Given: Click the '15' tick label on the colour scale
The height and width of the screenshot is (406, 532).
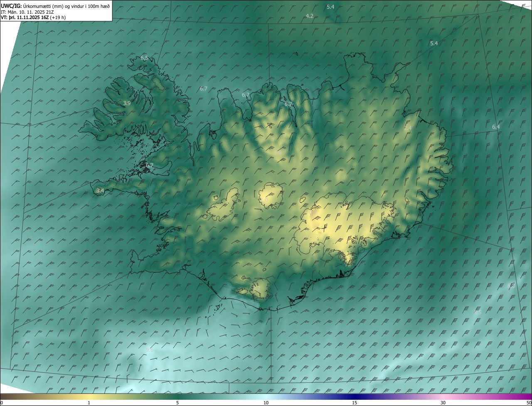Looking at the screenshot, I should pyautogui.click(x=355, y=403).
